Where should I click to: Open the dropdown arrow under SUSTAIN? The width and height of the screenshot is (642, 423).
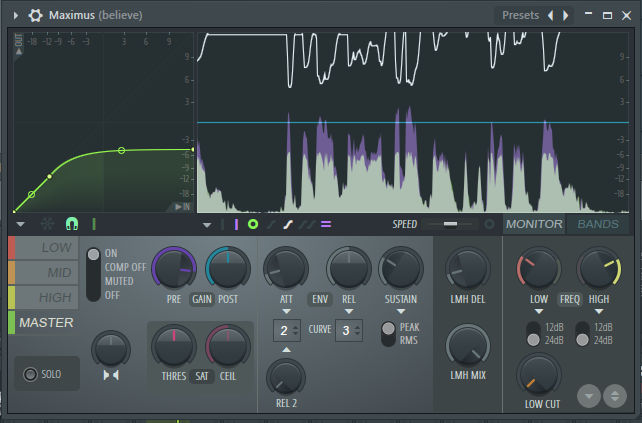tap(401, 312)
